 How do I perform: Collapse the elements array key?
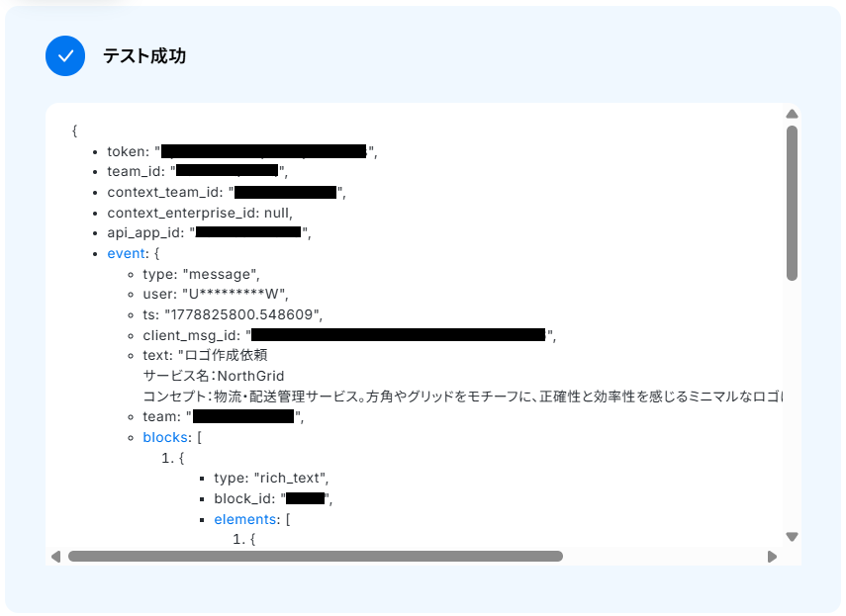point(245,519)
